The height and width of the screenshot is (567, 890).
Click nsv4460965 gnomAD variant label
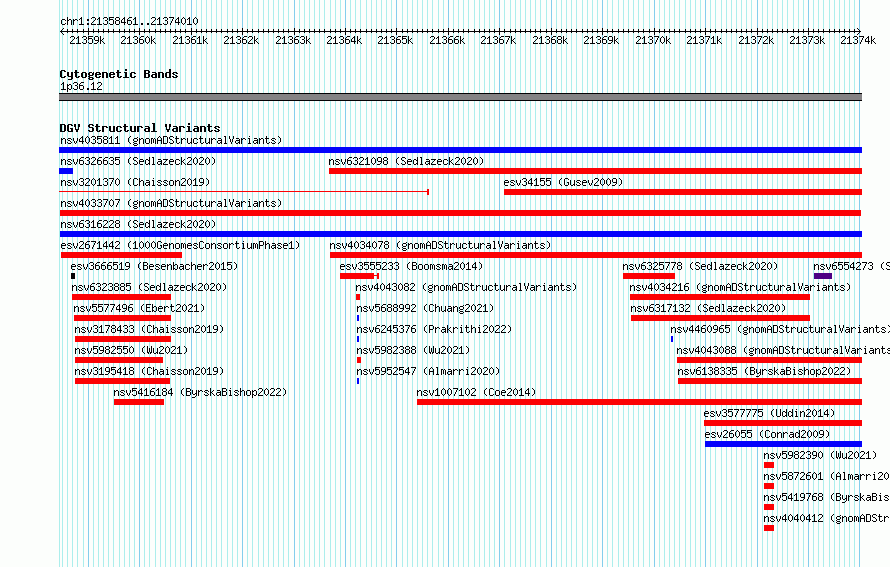click(x=779, y=329)
